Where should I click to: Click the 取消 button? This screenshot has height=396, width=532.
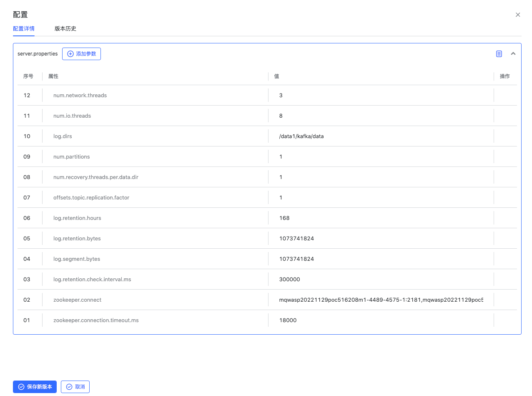point(75,387)
